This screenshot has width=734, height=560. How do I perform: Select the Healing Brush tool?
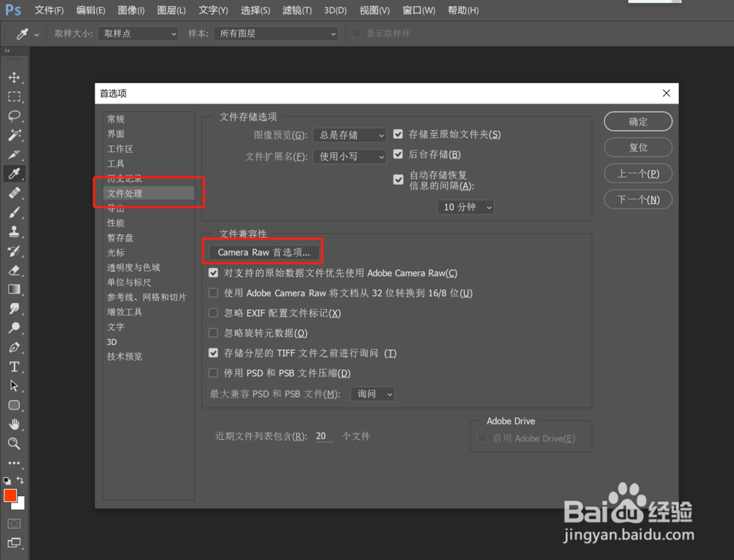pos(14,193)
